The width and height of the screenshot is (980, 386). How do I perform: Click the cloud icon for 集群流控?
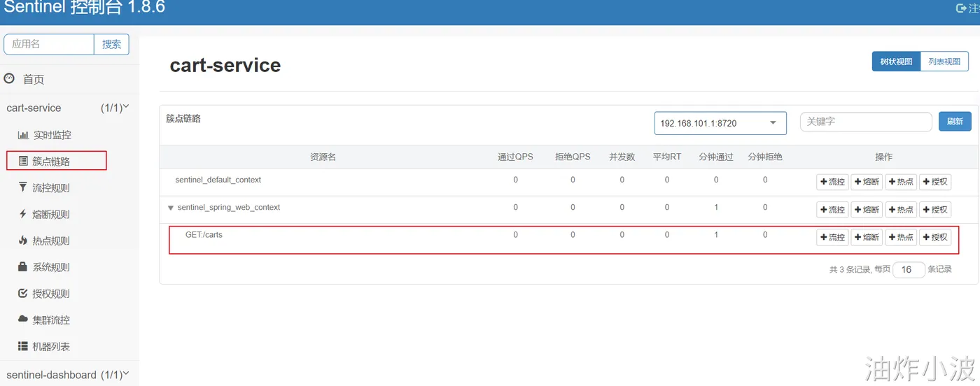coord(23,320)
